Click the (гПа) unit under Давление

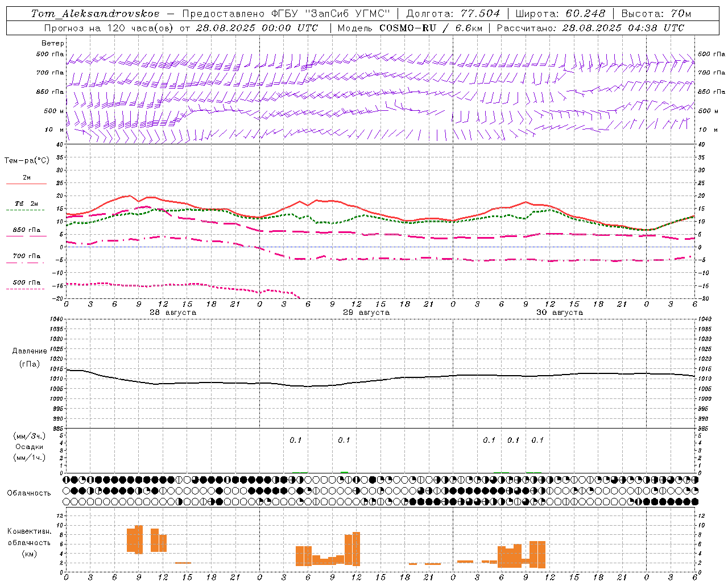[x=30, y=364]
